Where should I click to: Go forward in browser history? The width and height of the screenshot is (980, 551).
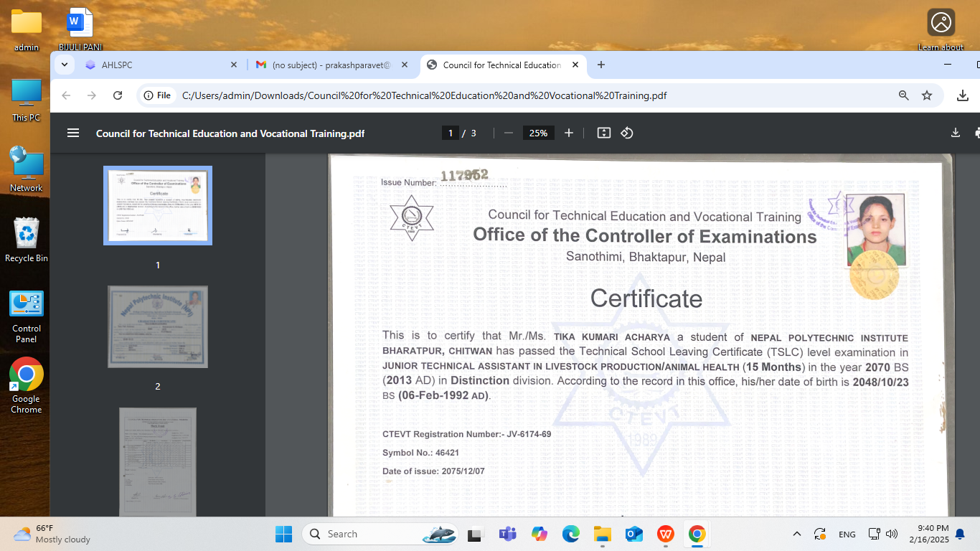tap(92, 95)
